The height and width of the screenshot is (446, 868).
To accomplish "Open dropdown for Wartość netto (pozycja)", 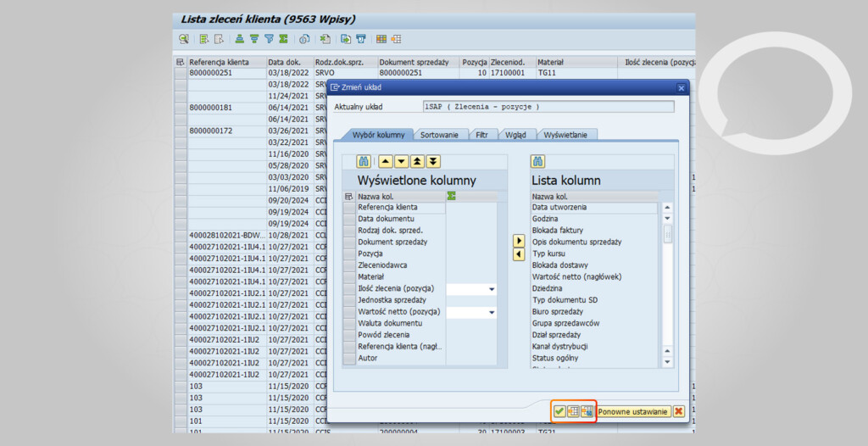I will [492, 313].
